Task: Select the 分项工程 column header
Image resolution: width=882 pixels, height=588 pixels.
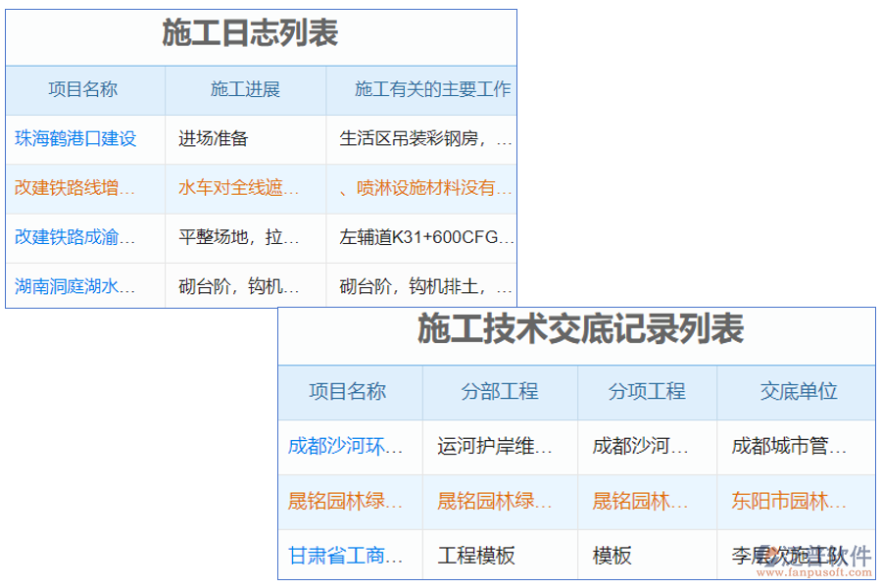Action: click(647, 392)
